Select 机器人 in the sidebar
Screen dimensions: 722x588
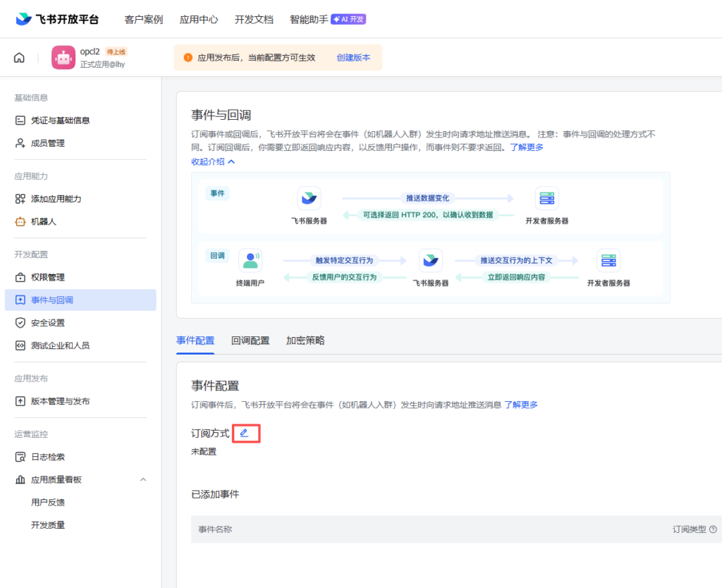pos(43,221)
